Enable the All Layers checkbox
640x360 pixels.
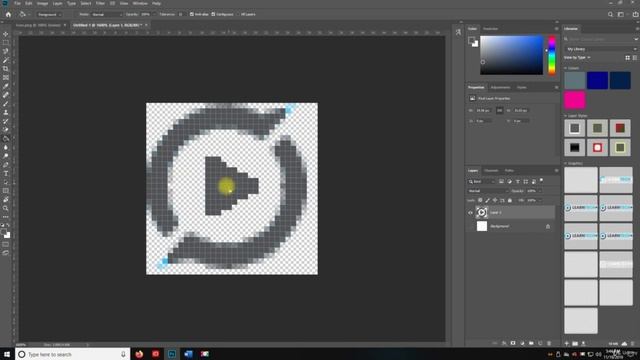pos(238,14)
